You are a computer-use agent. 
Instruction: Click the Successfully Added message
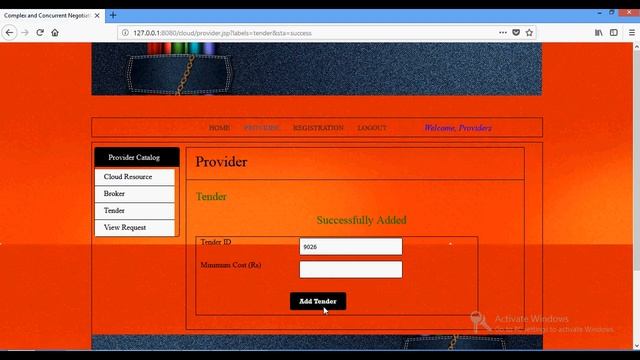pos(361,220)
